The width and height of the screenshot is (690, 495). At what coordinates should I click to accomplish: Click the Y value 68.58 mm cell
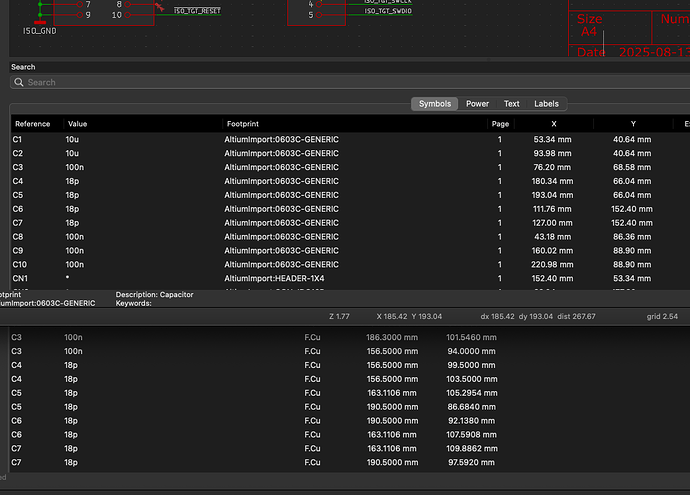point(632,167)
